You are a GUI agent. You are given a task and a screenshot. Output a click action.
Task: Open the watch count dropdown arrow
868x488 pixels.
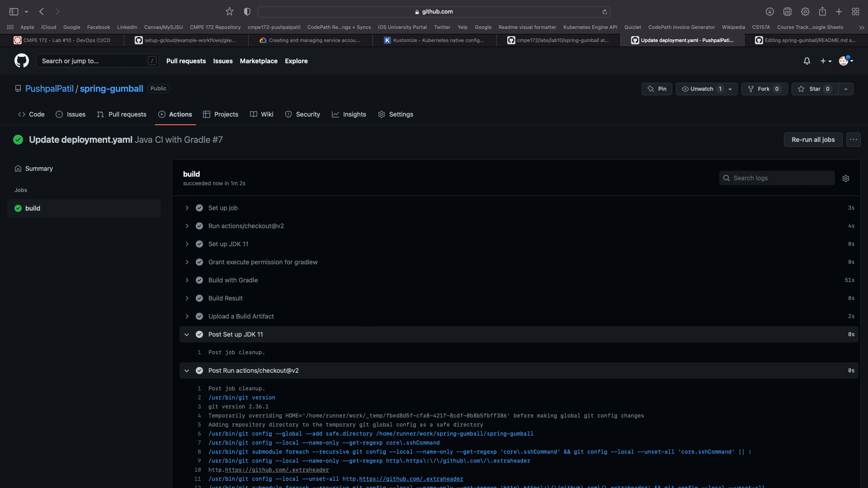click(x=731, y=89)
